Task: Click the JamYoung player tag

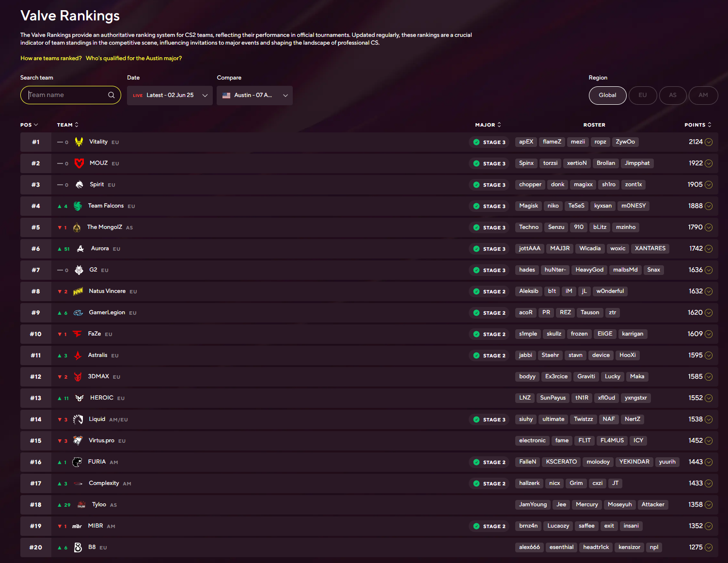Action: (x=533, y=505)
